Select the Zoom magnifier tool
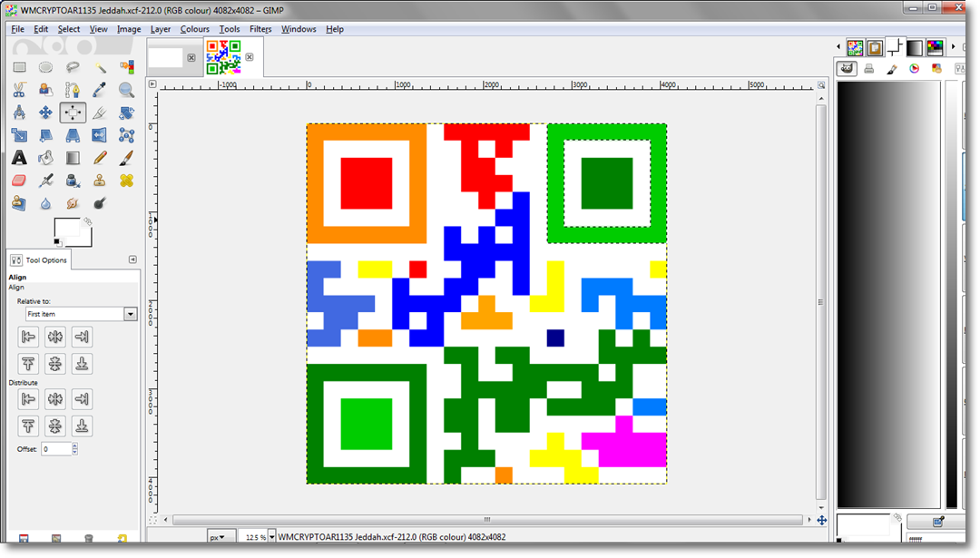980x558 pixels. click(x=126, y=90)
